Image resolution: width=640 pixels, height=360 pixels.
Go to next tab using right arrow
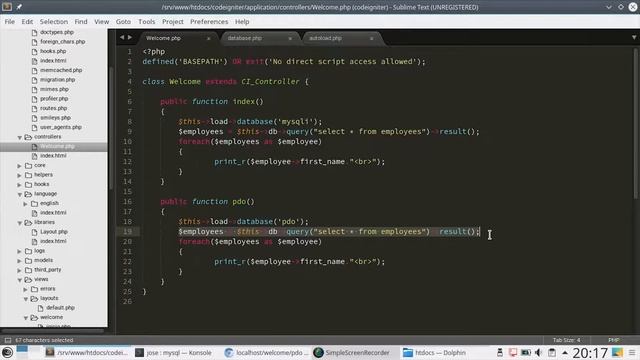(130, 37)
